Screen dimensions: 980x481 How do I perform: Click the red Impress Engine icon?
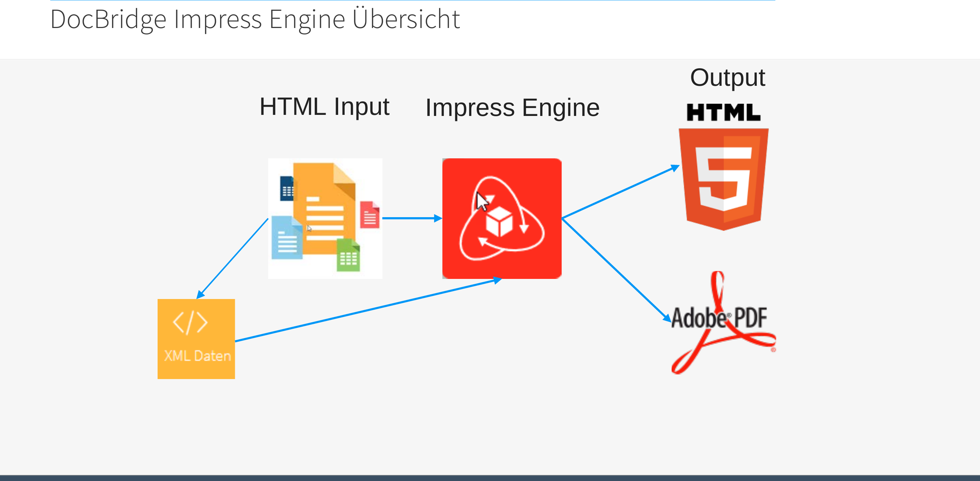click(x=502, y=219)
